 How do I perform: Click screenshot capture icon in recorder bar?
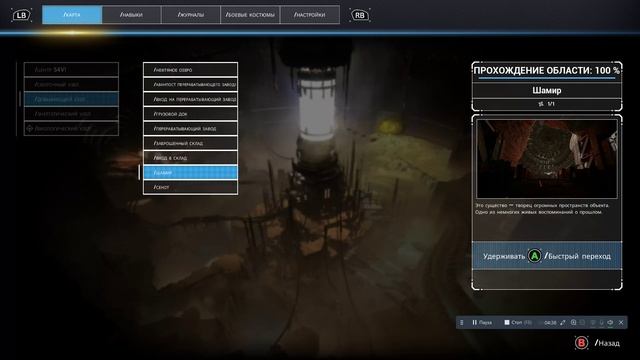click(573, 322)
